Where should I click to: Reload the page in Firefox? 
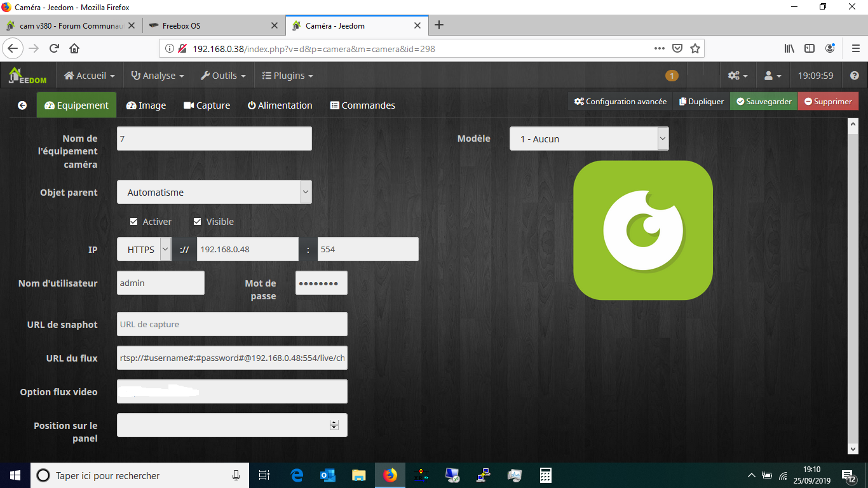pos(55,48)
